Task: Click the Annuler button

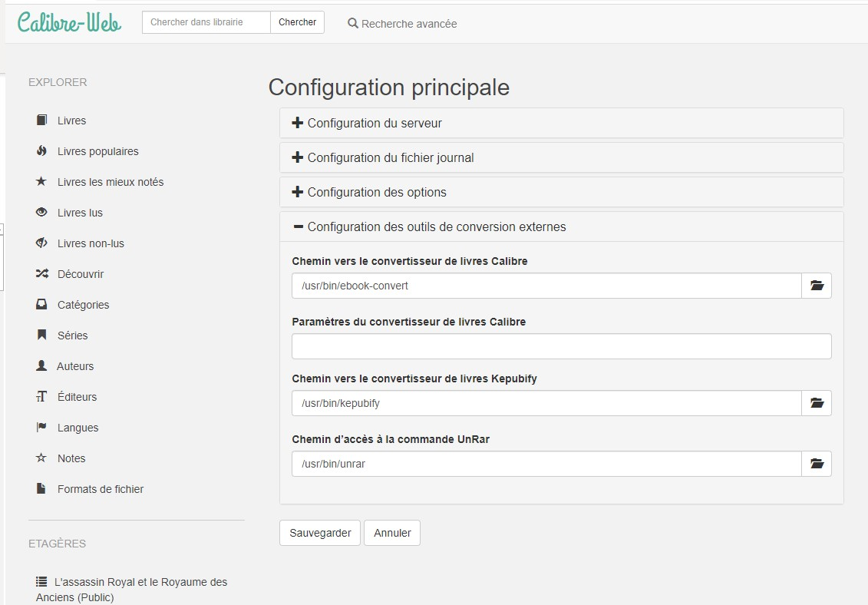Action: (x=392, y=533)
